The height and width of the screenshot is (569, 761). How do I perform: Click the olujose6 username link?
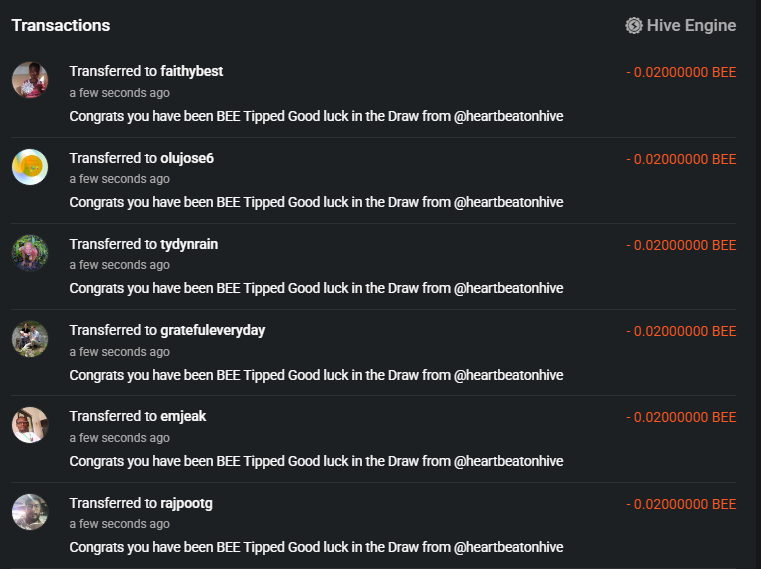point(187,158)
